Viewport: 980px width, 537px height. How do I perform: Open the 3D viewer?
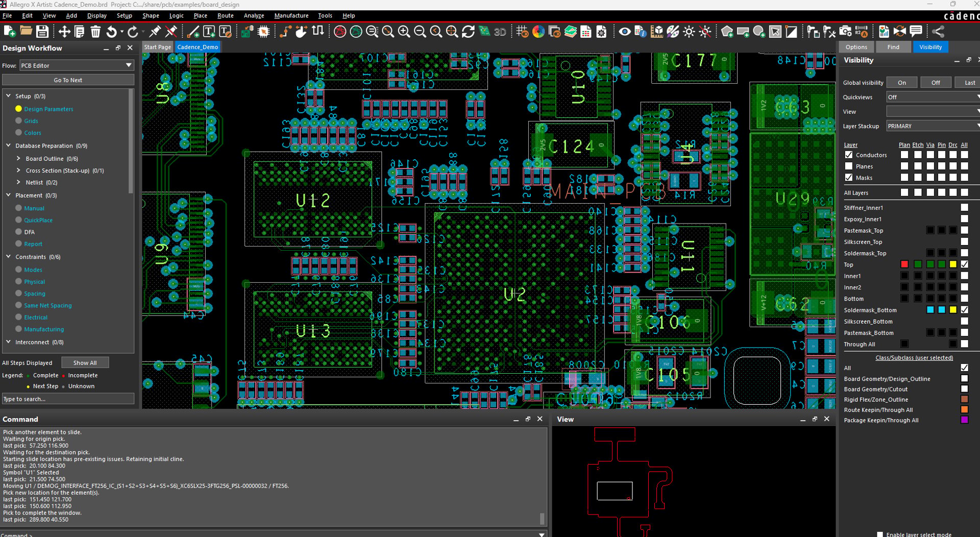pos(500,32)
